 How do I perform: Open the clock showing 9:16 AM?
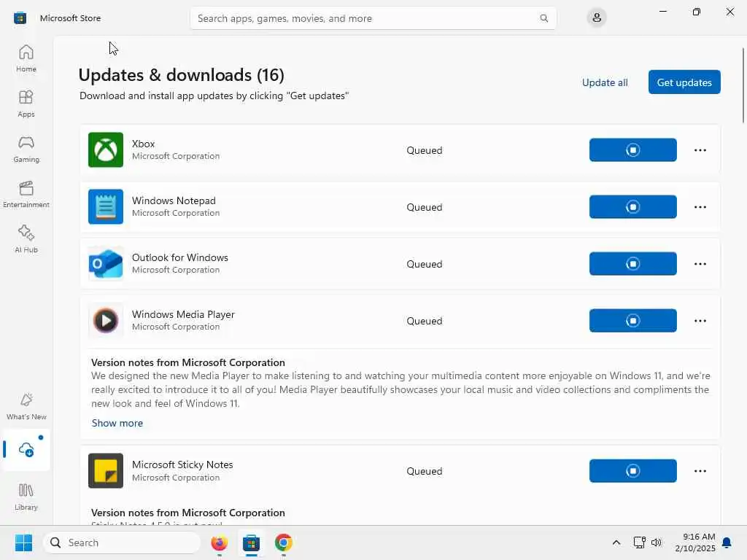point(695,542)
